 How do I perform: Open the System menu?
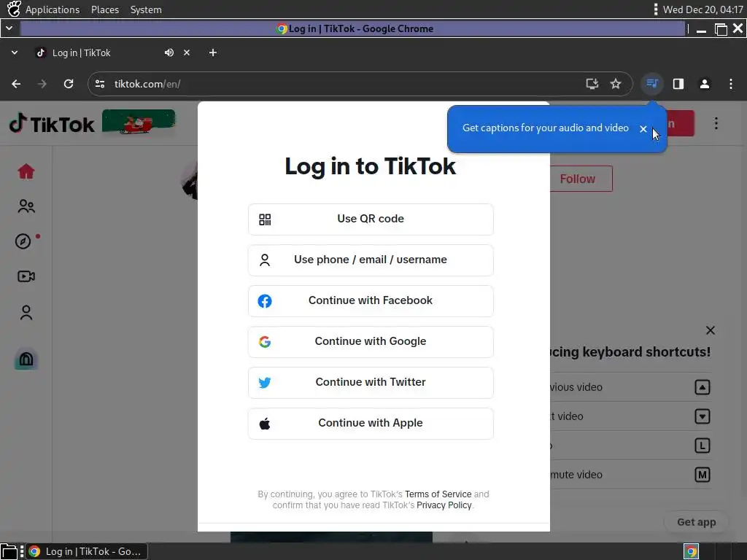pos(146,9)
